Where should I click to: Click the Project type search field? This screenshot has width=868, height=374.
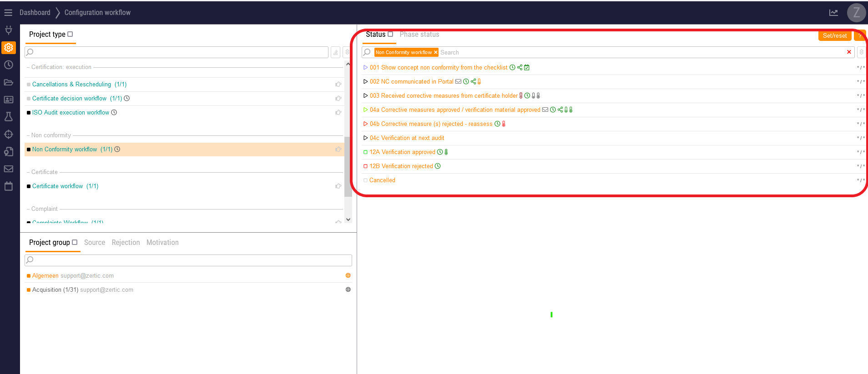click(177, 52)
